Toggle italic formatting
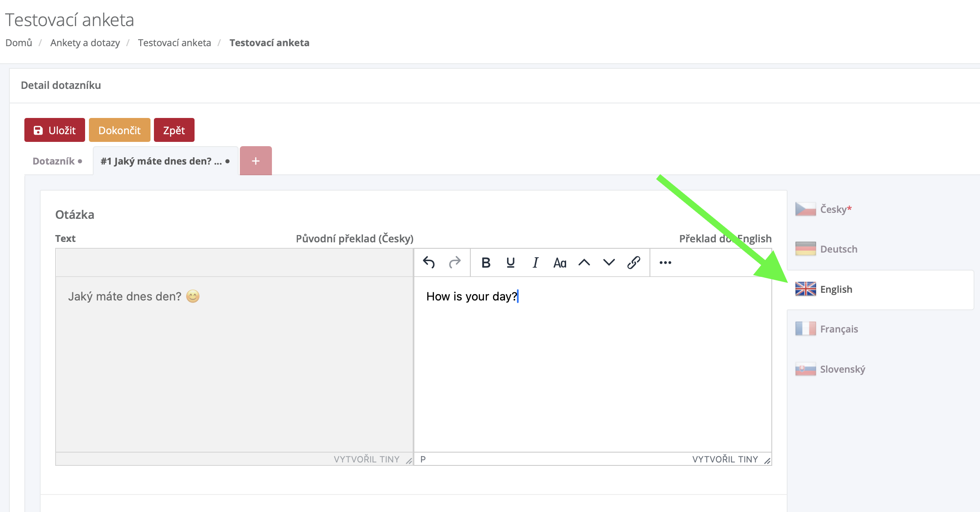This screenshot has height=512, width=980. pyautogui.click(x=535, y=262)
